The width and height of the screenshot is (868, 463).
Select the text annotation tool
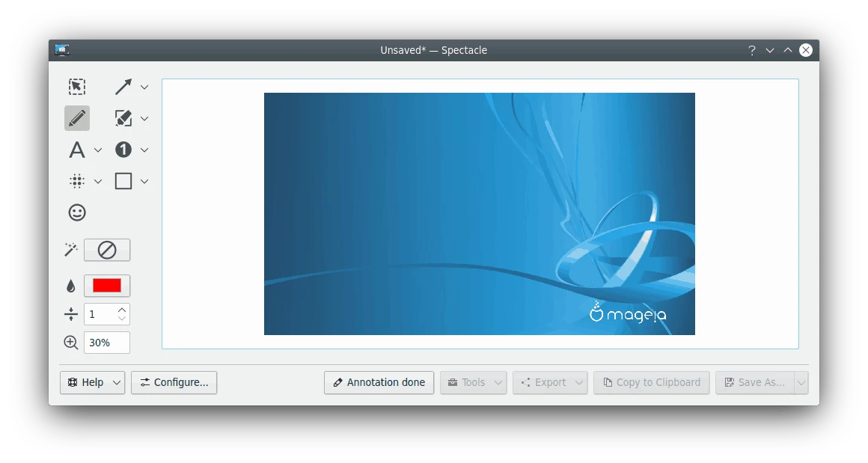[x=77, y=150]
